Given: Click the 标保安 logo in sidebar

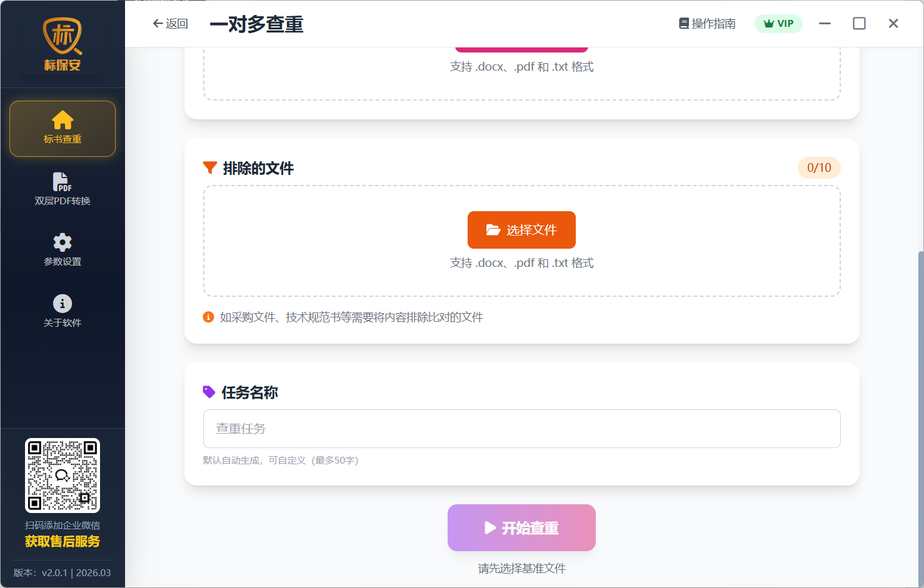Looking at the screenshot, I should [x=63, y=44].
